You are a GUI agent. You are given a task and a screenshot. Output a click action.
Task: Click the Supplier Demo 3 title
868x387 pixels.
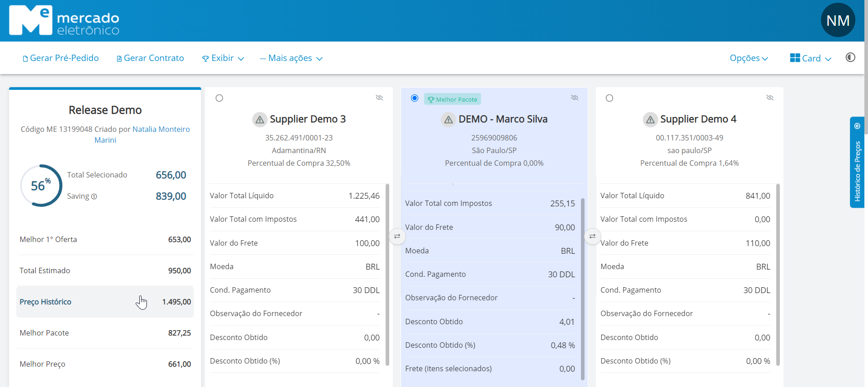[308, 119]
